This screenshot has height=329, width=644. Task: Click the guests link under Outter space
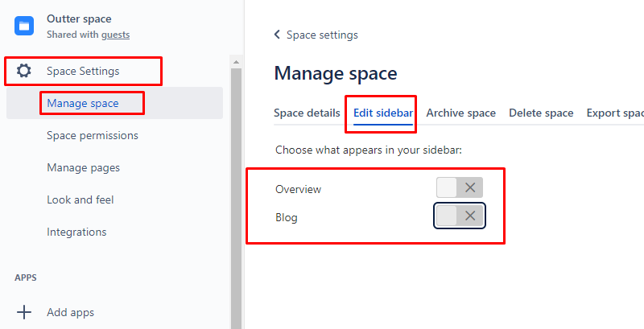click(115, 35)
